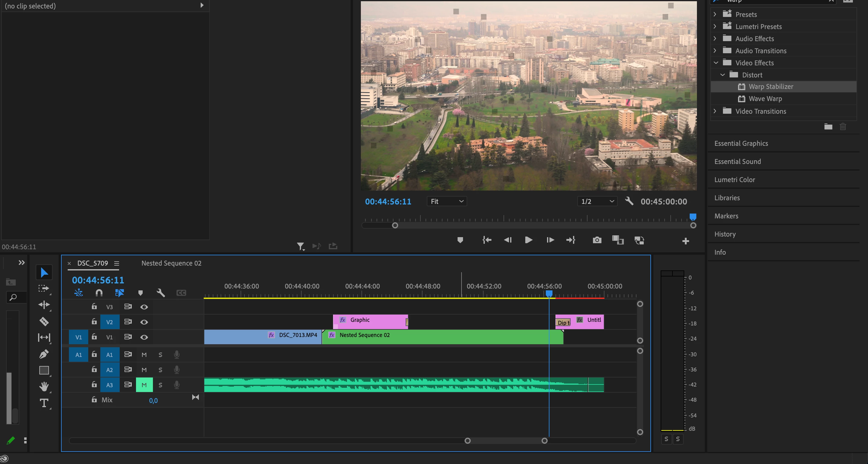868x464 pixels.
Task: Switch to Nested Sequence 02 tab
Action: click(x=171, y=263)
